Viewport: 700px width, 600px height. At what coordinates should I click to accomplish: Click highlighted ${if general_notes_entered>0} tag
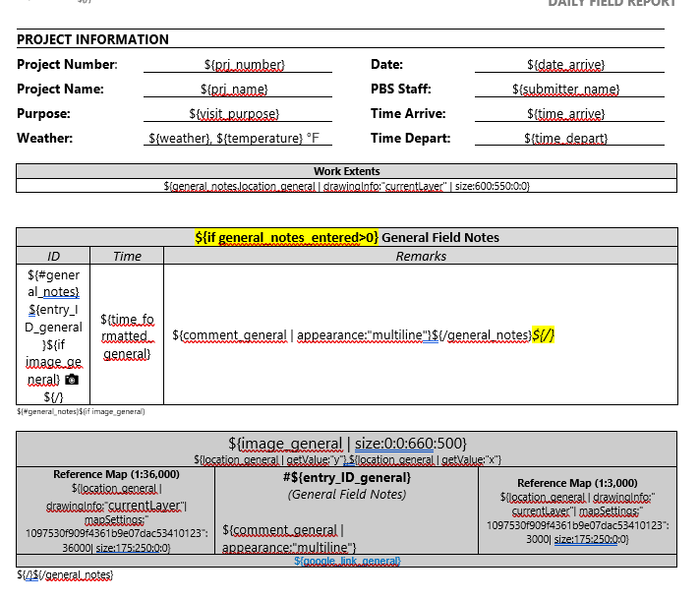[286, 237]
